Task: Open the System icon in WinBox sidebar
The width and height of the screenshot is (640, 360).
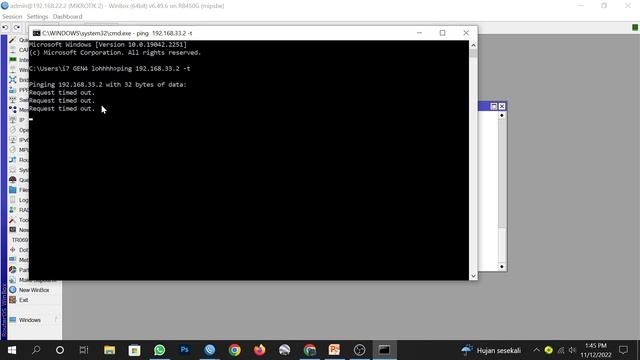Action: 13,170
